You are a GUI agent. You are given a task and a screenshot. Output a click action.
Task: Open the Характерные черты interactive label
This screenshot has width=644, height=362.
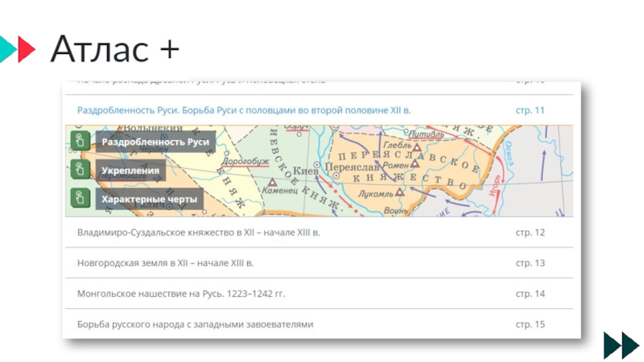pyautogui.click(x=150, y=199)
